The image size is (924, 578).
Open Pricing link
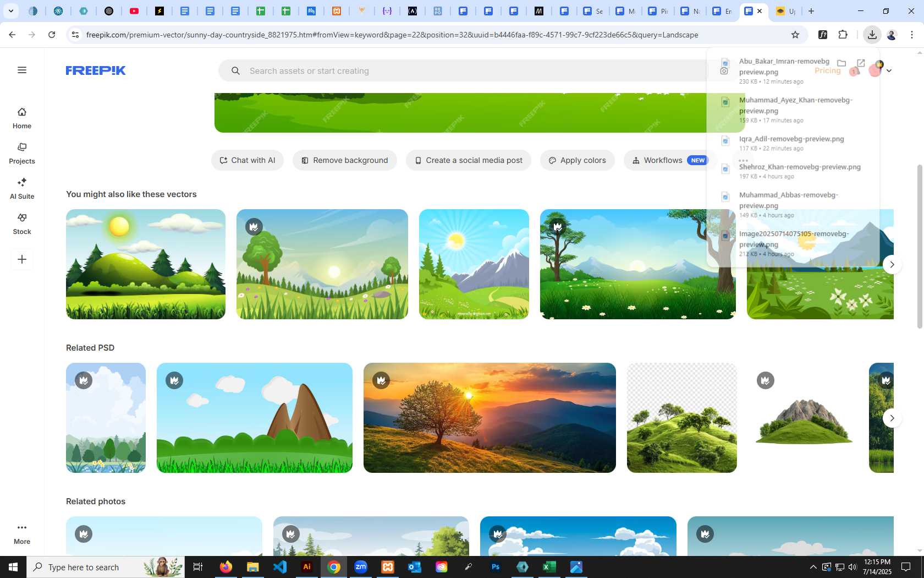pos(828,70)
